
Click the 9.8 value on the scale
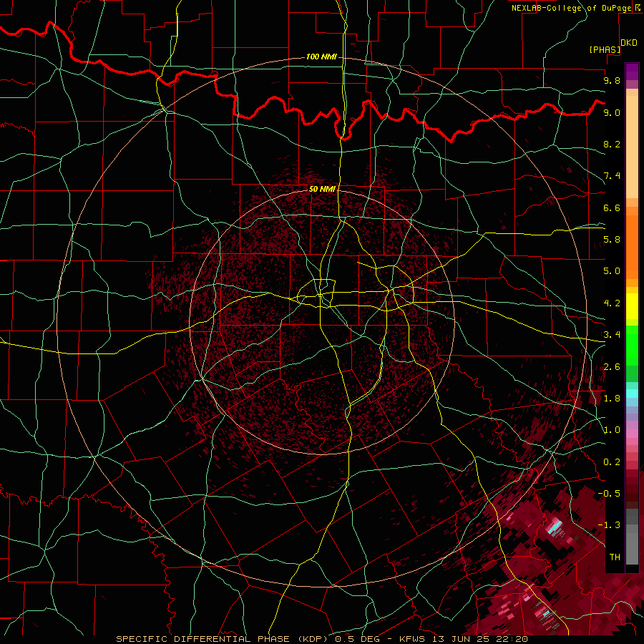pyautogui.click(x=612, y=80)
